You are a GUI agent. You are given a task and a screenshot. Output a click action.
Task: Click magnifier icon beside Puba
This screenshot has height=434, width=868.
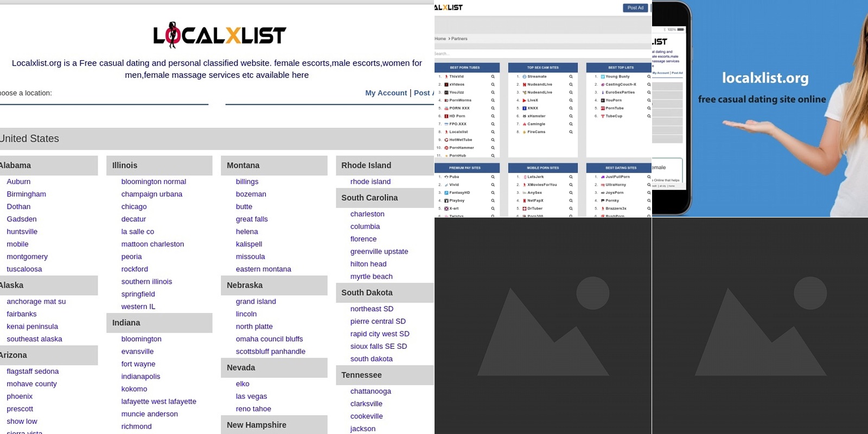[x=493, y=177]
